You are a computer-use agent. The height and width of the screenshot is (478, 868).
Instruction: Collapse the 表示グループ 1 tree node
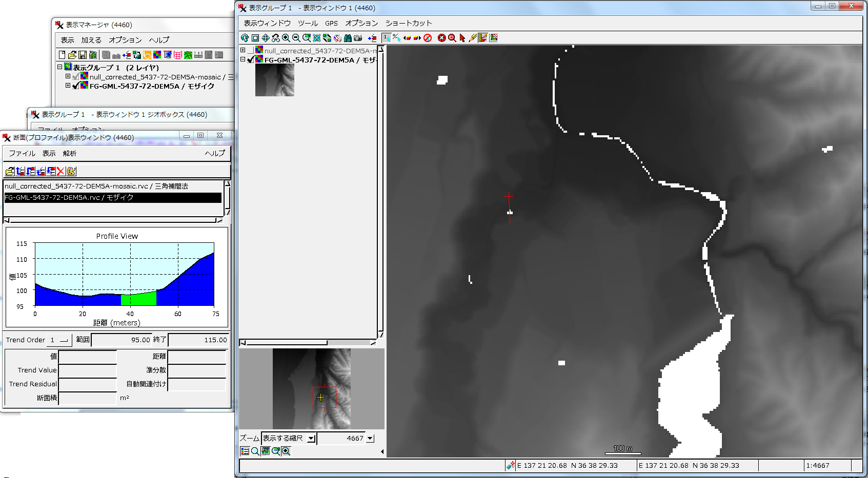pyautogui.click(x=59, y=67)
